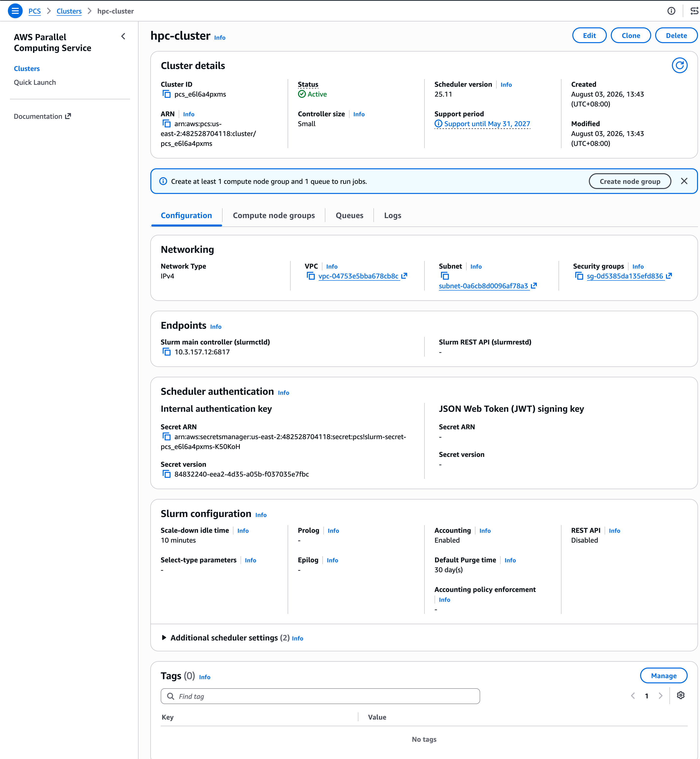
Task: Show Info for Scale-down idle time
Action: 243,531
